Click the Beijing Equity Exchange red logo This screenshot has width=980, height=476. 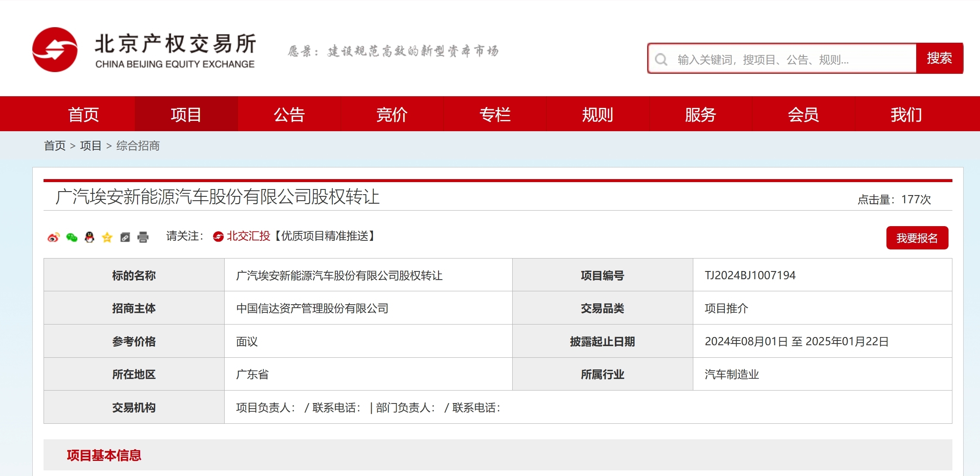click(55, 50)
